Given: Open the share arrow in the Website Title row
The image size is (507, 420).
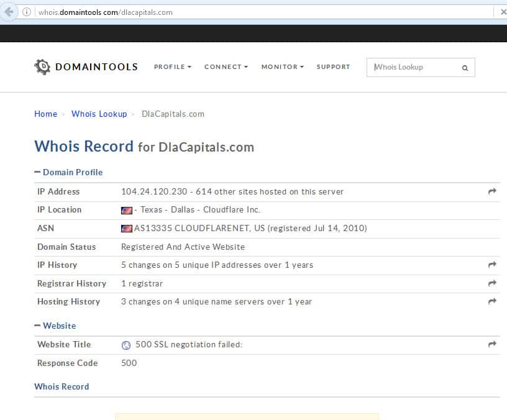Looking at the screenshot, I should (492, 344).
